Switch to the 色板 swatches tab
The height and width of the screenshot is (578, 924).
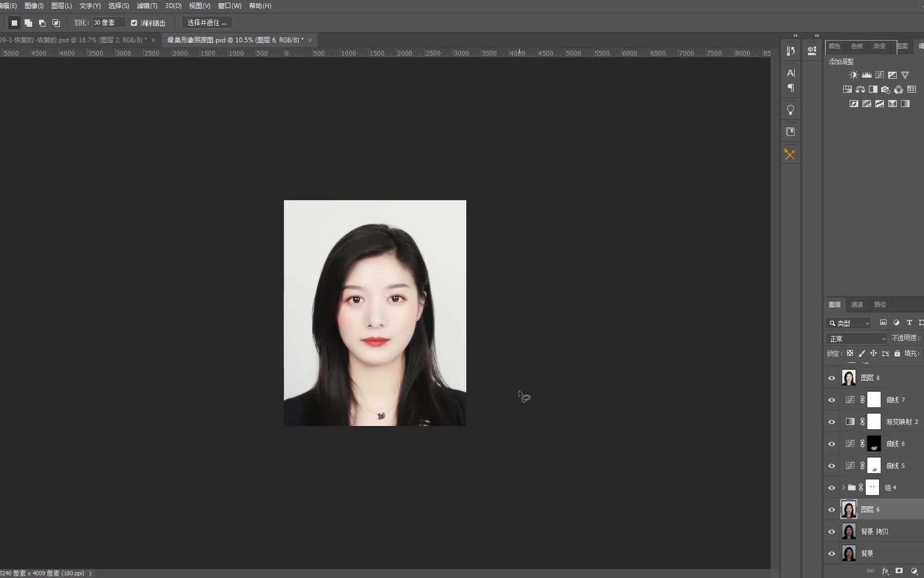tap(857, 47)
